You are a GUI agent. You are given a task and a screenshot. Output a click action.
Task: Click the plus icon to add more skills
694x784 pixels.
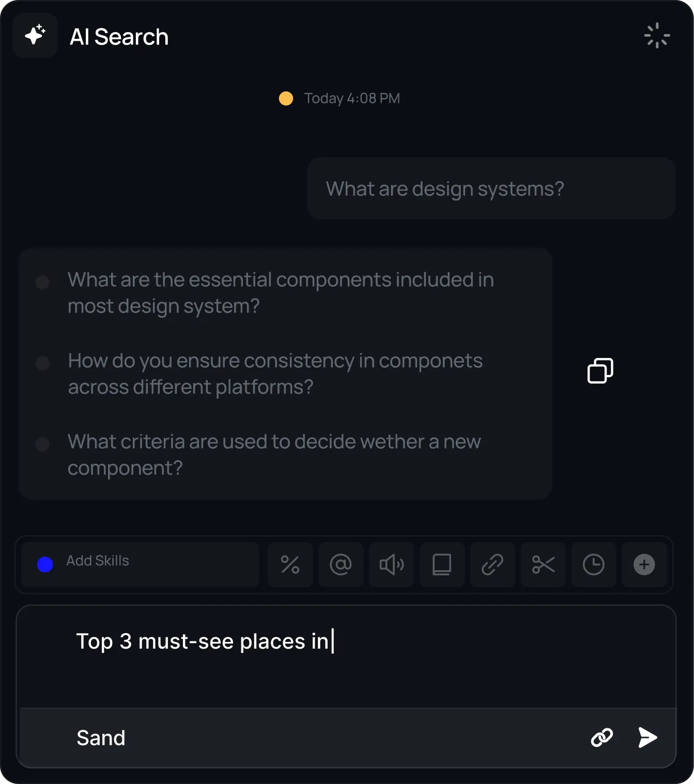644,565
